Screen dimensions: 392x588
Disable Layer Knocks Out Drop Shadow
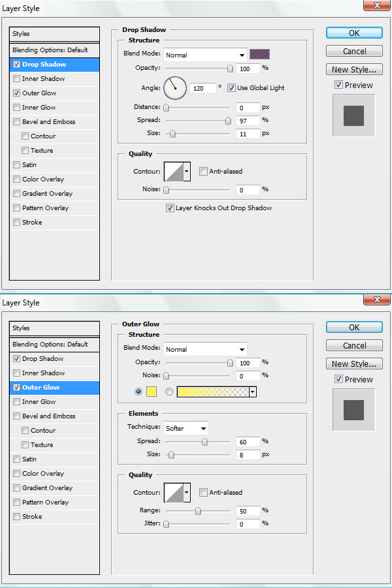(170, 208)
